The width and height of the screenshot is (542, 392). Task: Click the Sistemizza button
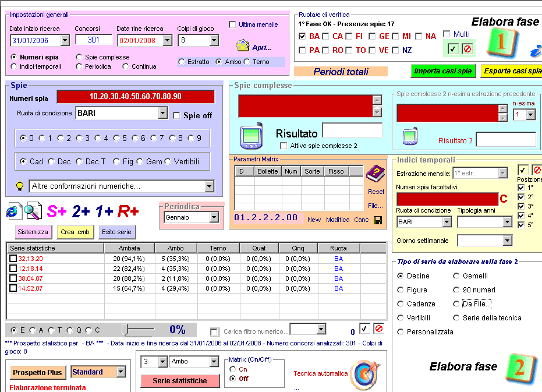[x=33, y=232]
